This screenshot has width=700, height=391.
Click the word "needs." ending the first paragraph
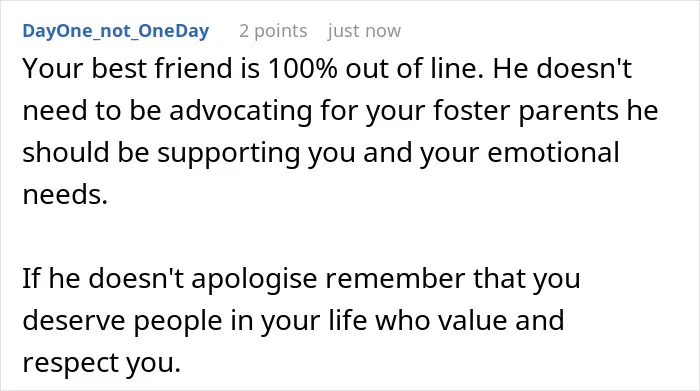65,194
